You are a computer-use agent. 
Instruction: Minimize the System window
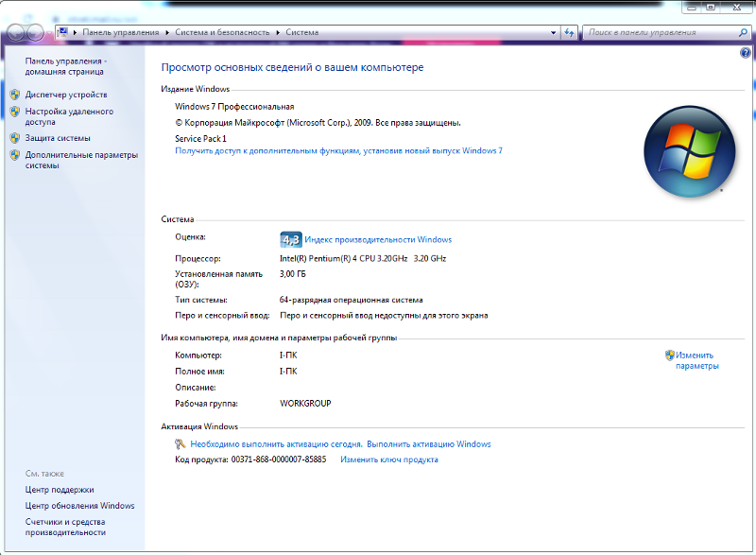pyautogui.click(x=692, y=7)
